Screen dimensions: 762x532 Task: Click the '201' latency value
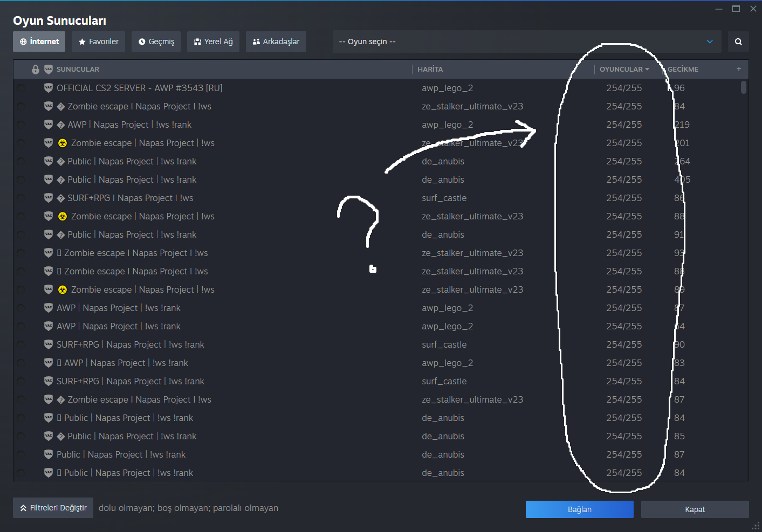682,143
